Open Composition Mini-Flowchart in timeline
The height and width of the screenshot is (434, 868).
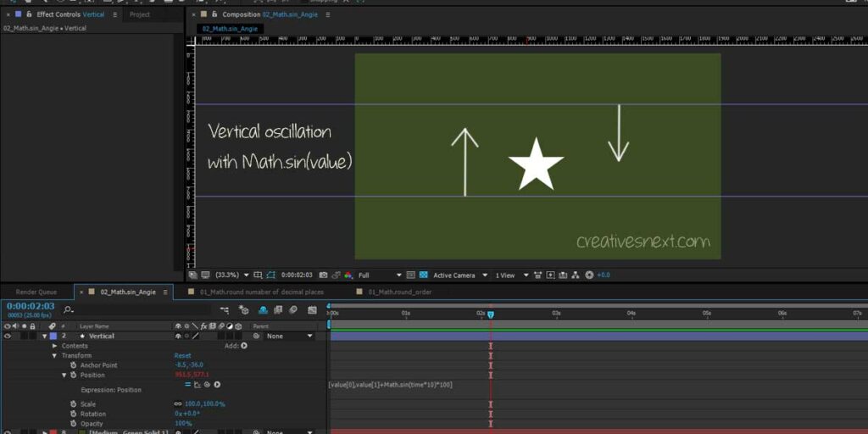(x=224, y=310)
